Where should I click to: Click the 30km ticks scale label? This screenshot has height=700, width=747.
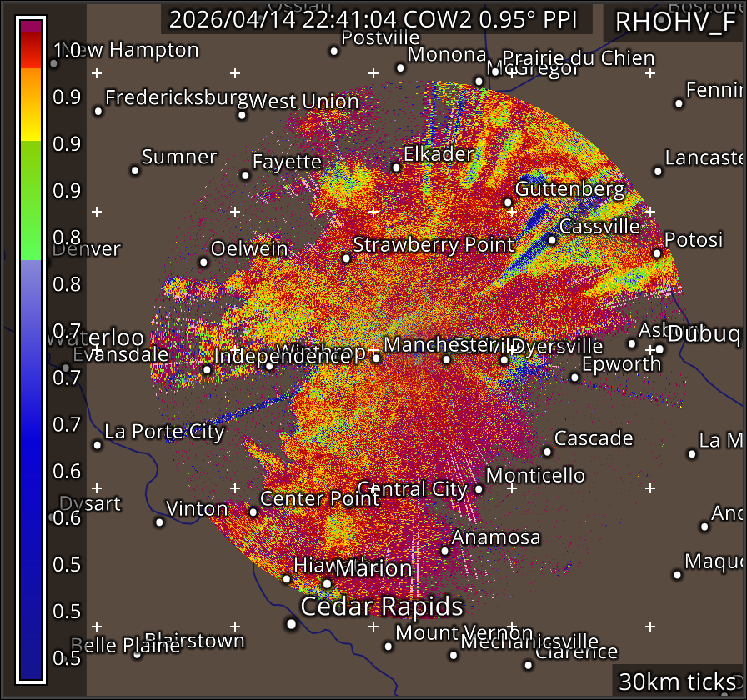point(677,682)
